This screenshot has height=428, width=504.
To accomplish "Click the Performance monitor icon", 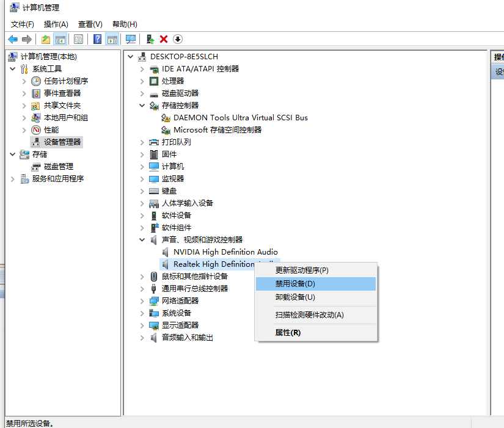I will point(36,130).
